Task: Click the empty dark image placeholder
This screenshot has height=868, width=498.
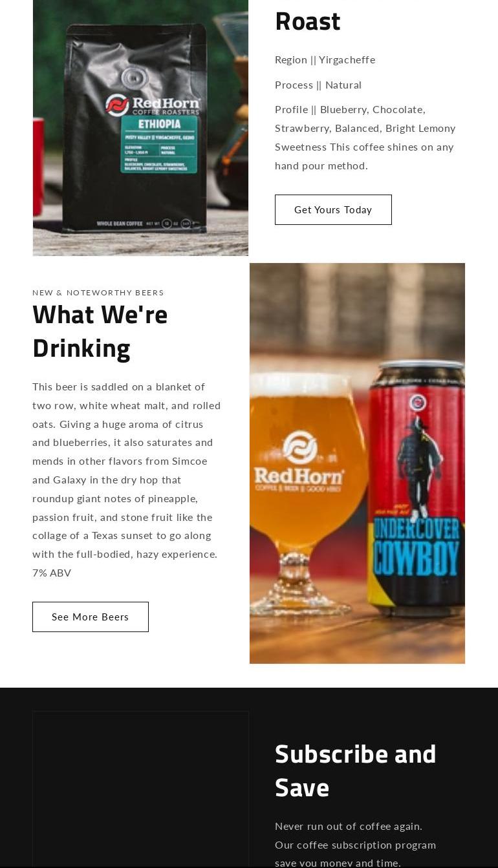Action: pyautogui.click(x=140, y=789)
